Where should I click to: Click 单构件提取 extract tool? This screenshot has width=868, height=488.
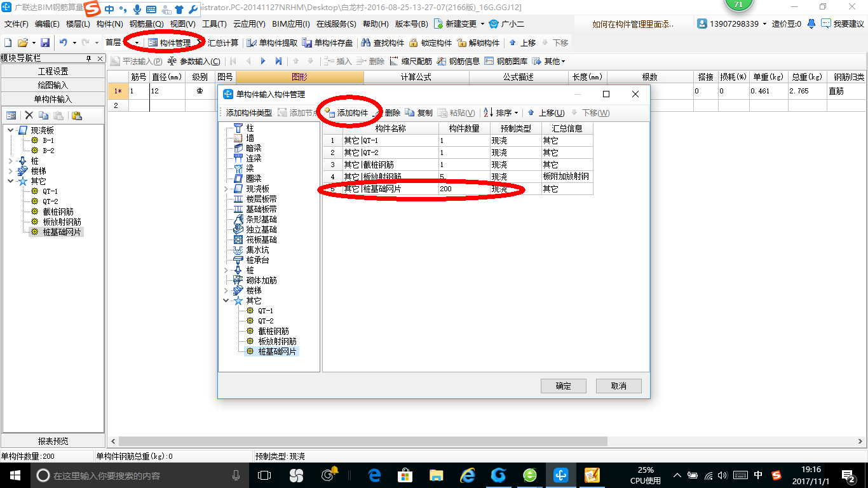272,43
